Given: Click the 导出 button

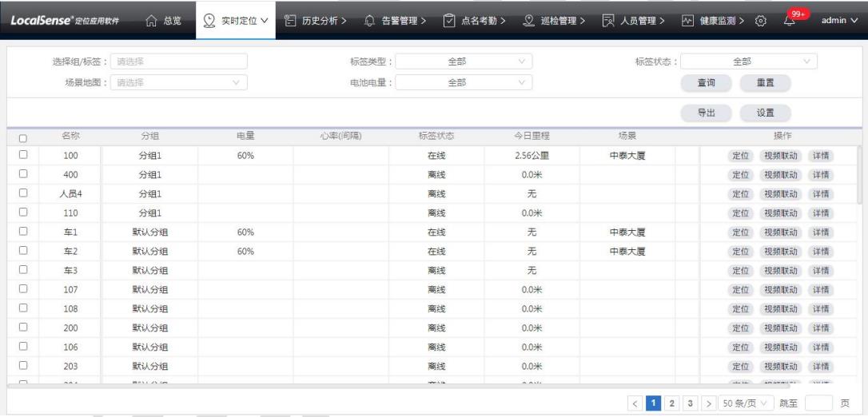Looking at the screenshot, I should [x=706, y=113].
